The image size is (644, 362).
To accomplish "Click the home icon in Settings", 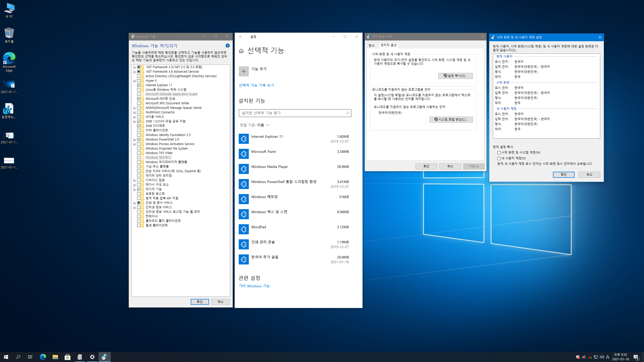I will point(241,51).
